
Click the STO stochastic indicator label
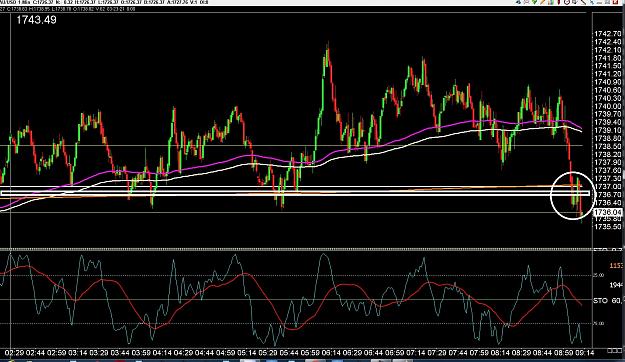tap(600, 300)
